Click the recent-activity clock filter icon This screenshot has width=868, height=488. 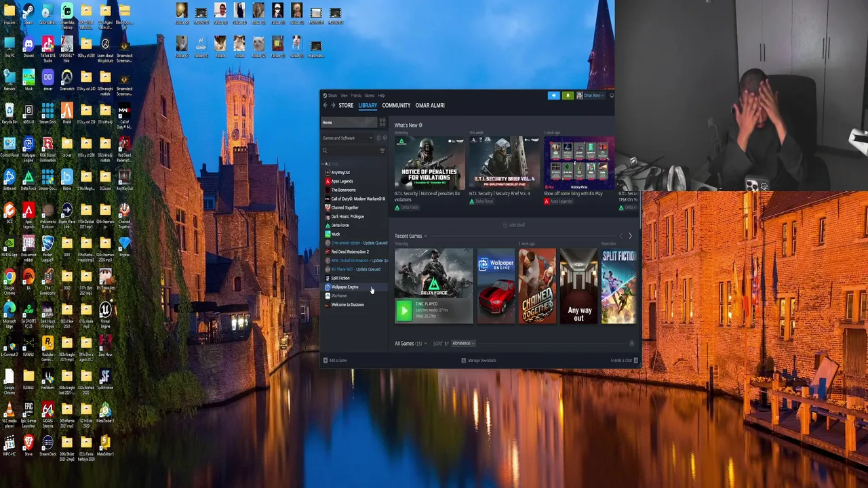pyautogui.click(x=378, y=138)
